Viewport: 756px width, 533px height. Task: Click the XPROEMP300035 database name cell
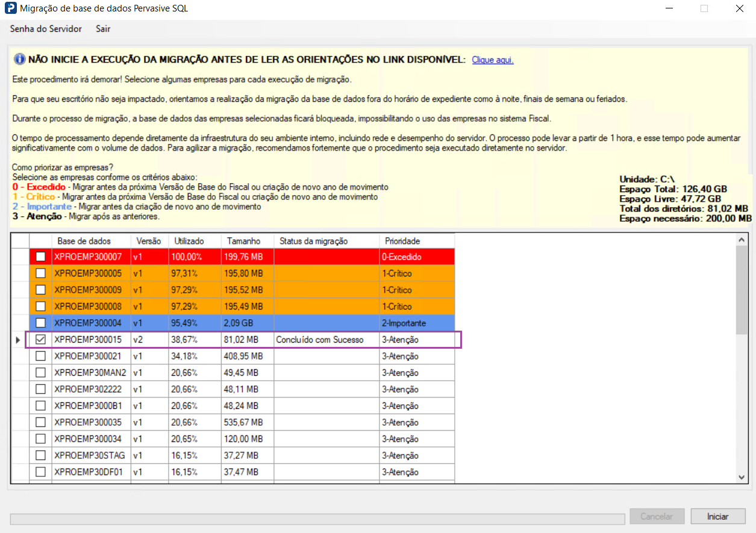click(91, 422)
